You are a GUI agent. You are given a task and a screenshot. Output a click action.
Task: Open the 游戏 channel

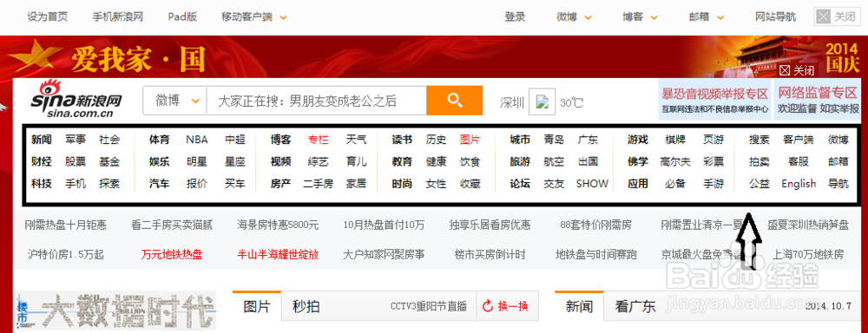[638, 140]
